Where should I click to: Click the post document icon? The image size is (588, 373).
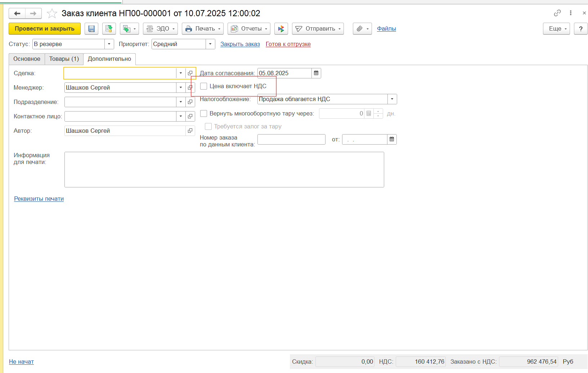pyautogui.click(x=109, y=29)
